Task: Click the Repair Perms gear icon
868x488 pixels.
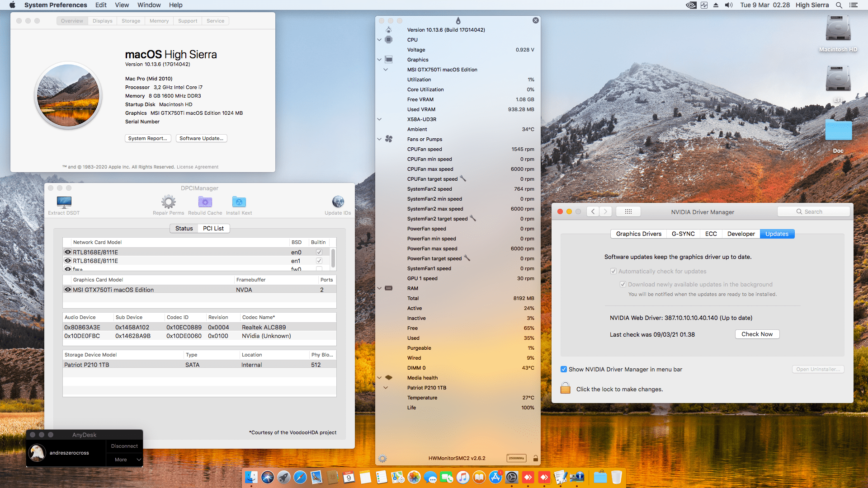Action: (169, 202)
